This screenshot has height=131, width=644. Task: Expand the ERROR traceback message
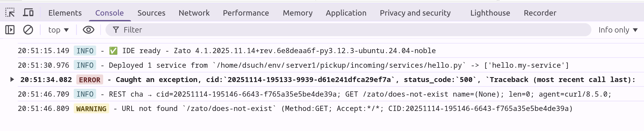pyautogui.click(x=12, y=79)
